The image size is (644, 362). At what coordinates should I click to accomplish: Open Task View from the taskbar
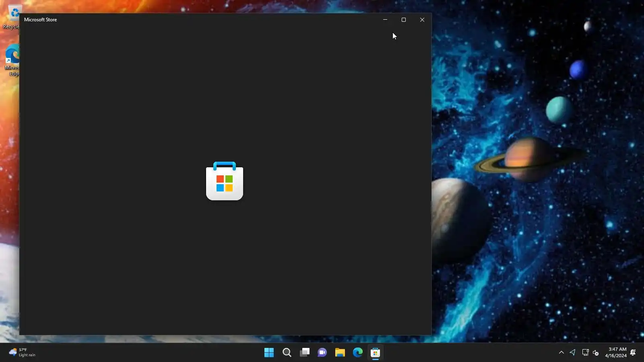305,353
